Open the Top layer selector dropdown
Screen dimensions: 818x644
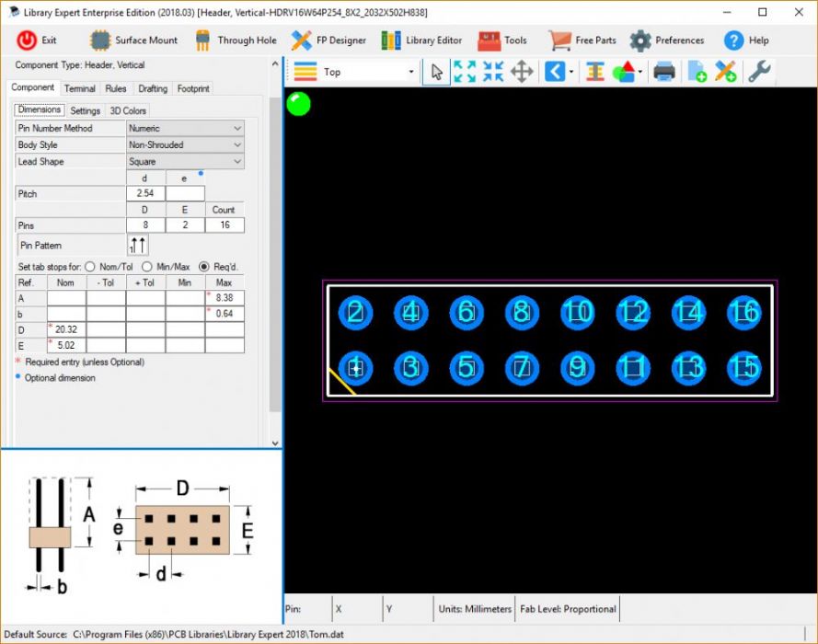click(411, 72)
